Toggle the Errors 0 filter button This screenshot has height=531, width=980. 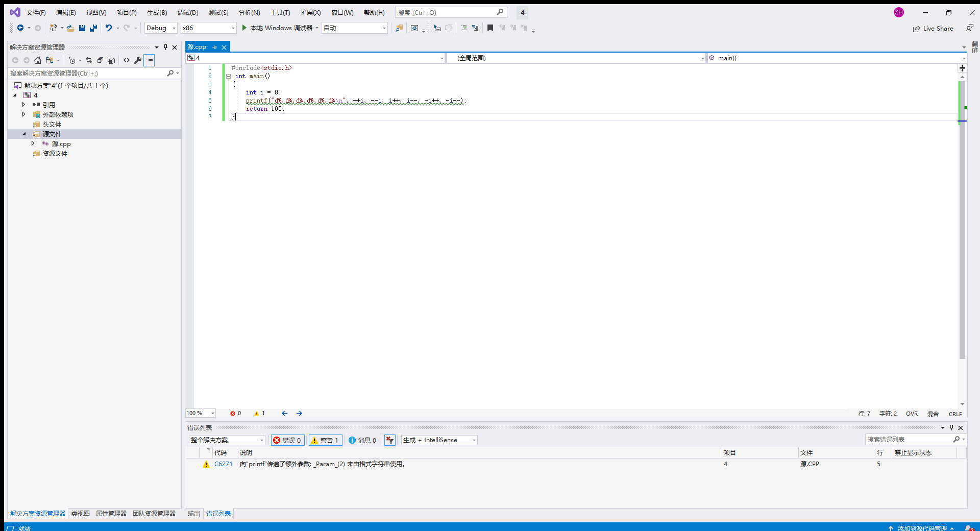click(287, 440)
